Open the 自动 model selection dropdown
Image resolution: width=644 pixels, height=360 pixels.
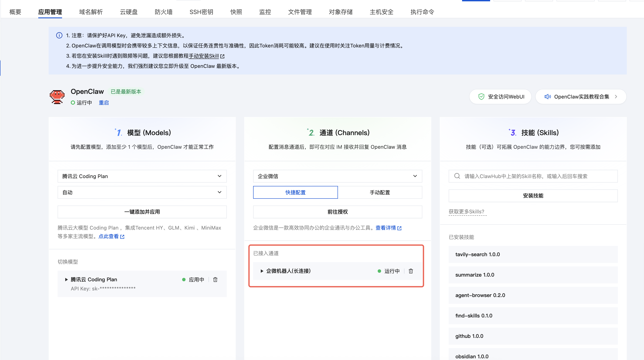142,192
